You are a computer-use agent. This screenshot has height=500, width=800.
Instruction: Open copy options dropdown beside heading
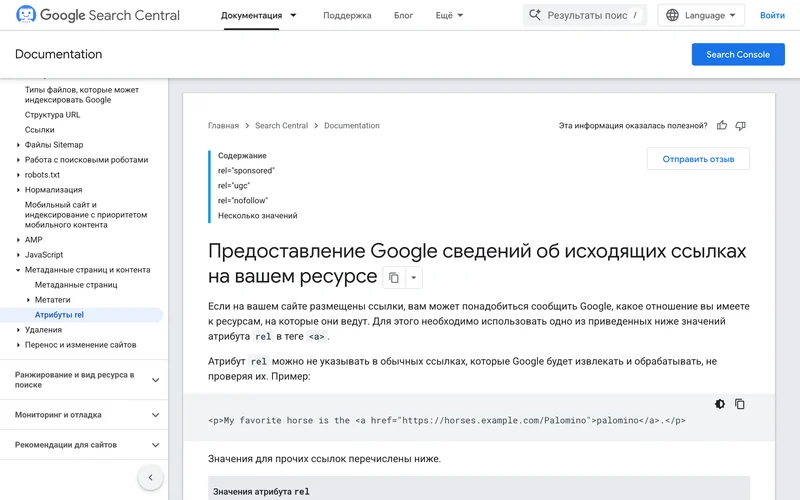pos(414,278)
